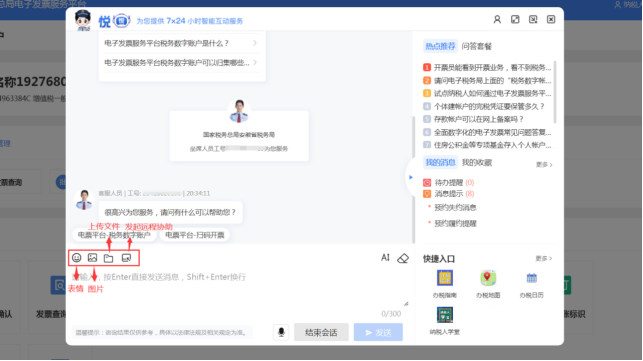Click the 国家税务总局安徽省税务局 card text
Image resolution: width=643 pixels, height=361 pixels.
239,135
